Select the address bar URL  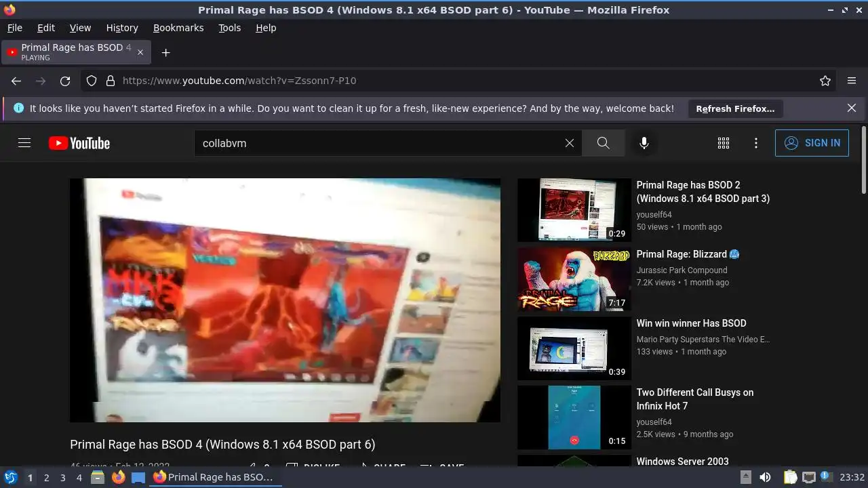pos(239,81)
